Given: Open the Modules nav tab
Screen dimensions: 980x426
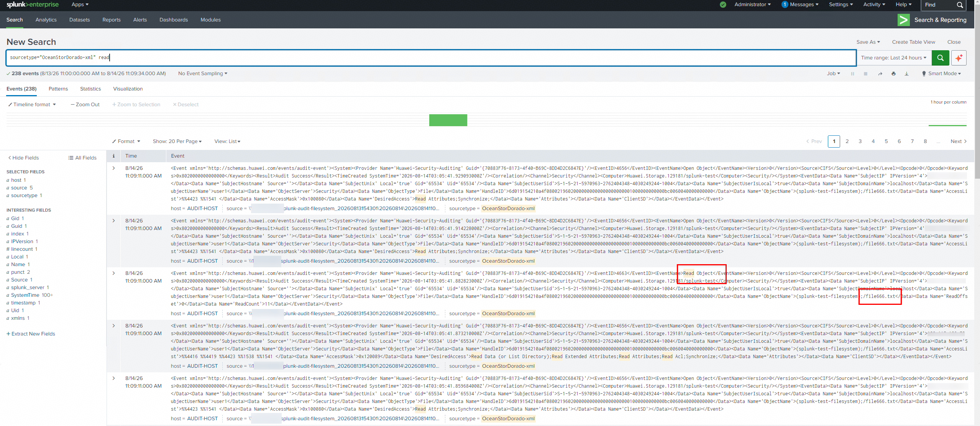Looking at the screenshot, I should [210, 20].
